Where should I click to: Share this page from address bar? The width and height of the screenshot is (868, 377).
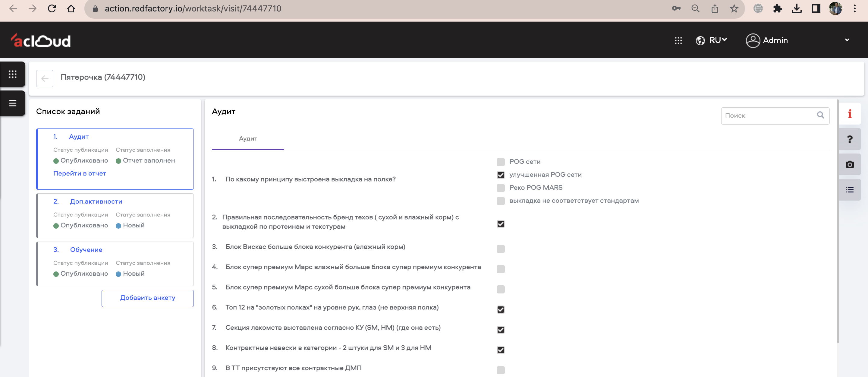(715, 8)
